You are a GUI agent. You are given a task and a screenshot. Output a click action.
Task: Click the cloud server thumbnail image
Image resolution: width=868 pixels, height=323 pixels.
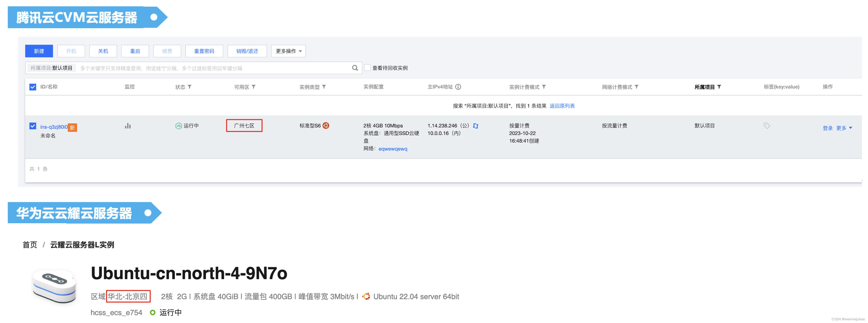54,287
